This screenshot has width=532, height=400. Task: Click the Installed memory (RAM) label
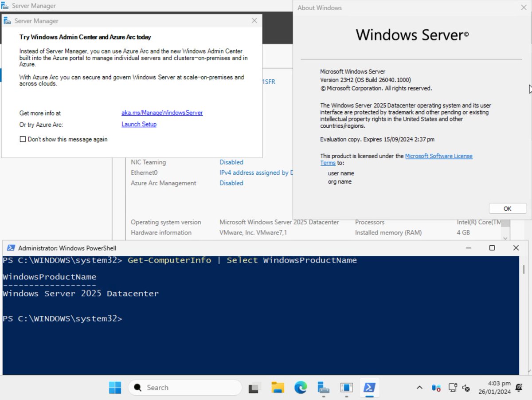pyautogui.click(x=388, y=232)
